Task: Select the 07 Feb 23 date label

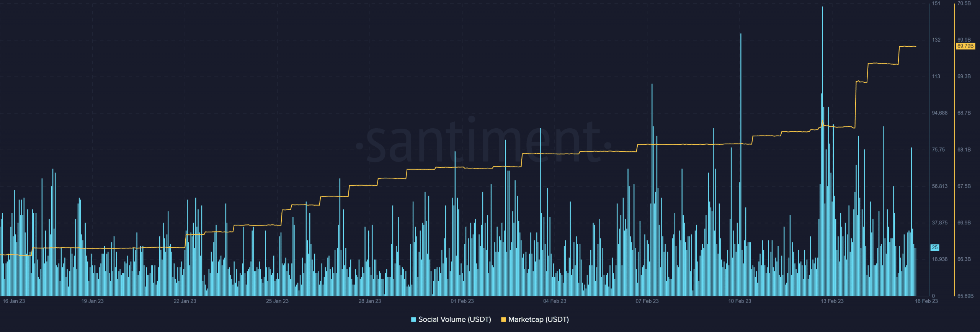Action: [x=647, y=301]
